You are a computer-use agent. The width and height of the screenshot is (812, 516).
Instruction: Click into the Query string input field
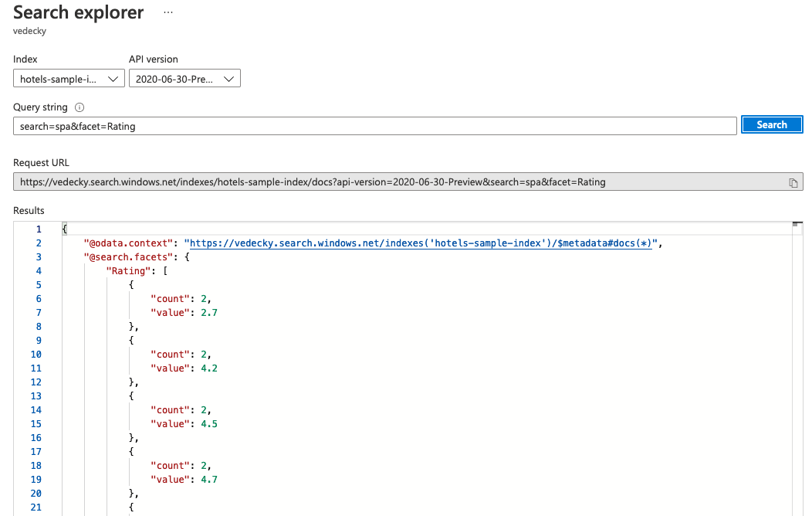click(374, 126)
